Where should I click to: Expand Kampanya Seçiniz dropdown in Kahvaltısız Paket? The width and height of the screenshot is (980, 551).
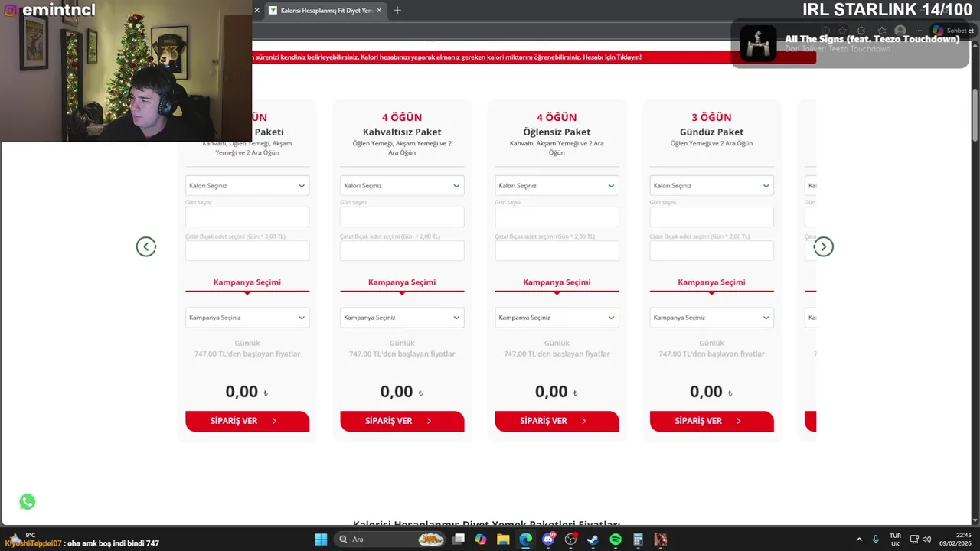(402, 318)
